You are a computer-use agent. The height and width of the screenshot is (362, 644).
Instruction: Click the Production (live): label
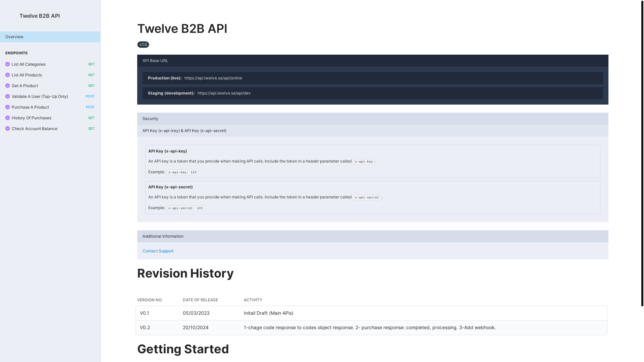165,78
